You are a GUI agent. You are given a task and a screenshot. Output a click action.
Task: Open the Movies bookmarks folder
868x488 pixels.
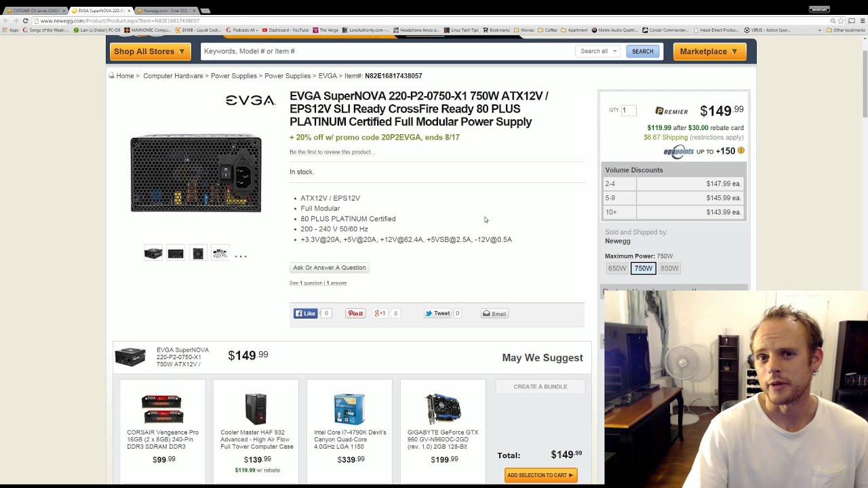524,30
